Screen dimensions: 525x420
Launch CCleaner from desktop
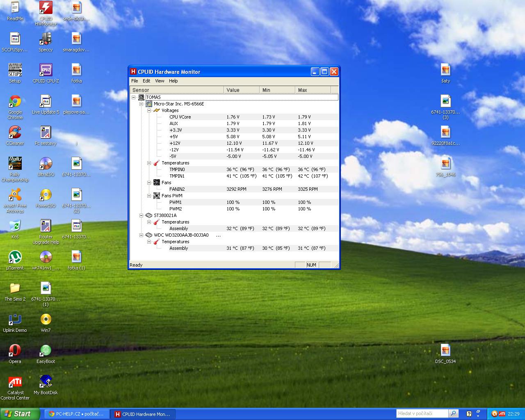pyautogui.click(x=15, y=136)
